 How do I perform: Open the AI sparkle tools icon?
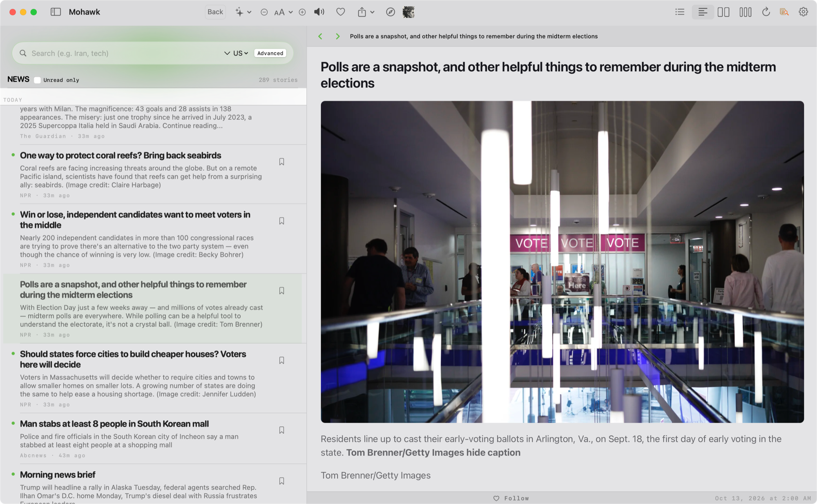click(239, 12)
